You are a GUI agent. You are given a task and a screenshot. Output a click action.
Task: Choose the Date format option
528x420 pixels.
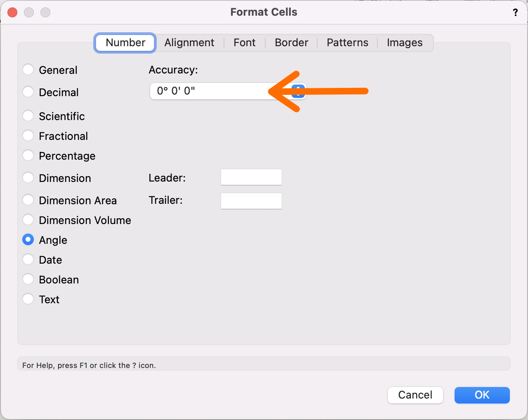pyautogui.click(x=28, y=260)
